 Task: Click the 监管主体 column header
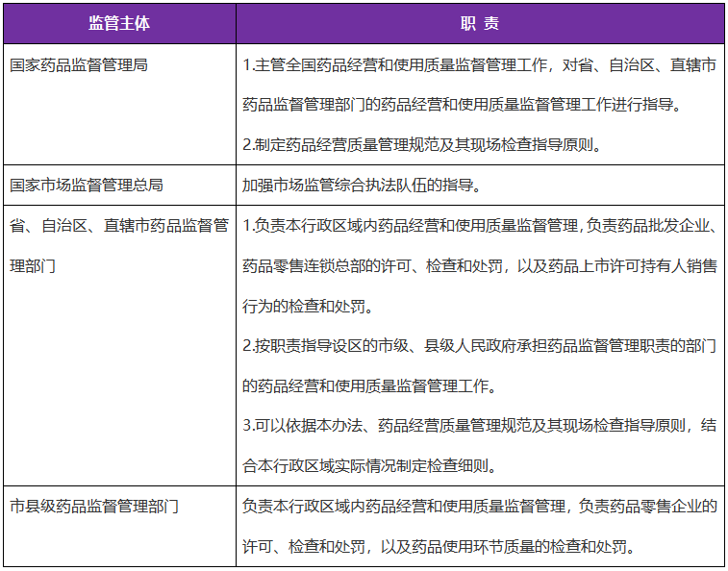(x=119, y=23)
